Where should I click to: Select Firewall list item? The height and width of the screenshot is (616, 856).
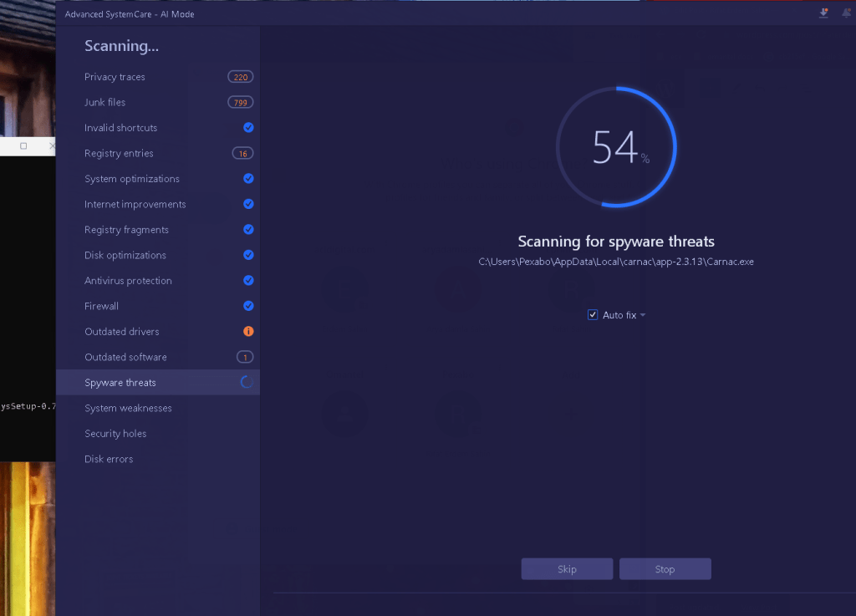(158, 306)
